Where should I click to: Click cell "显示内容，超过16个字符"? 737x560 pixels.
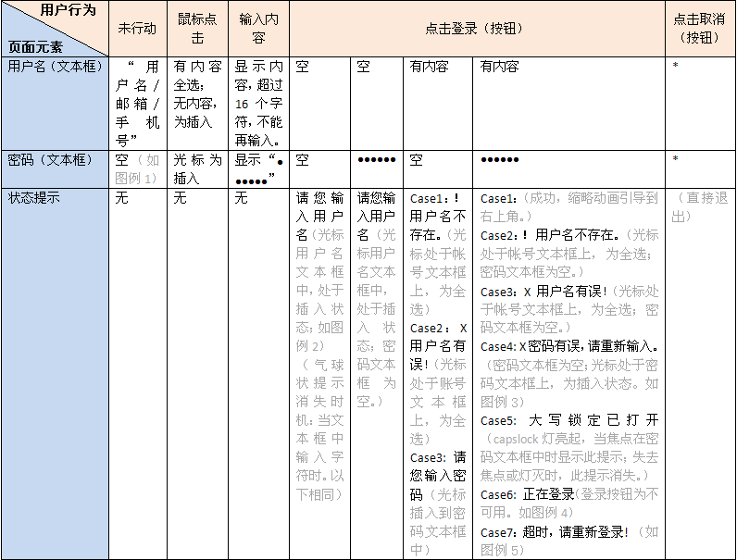click(258, 104)
